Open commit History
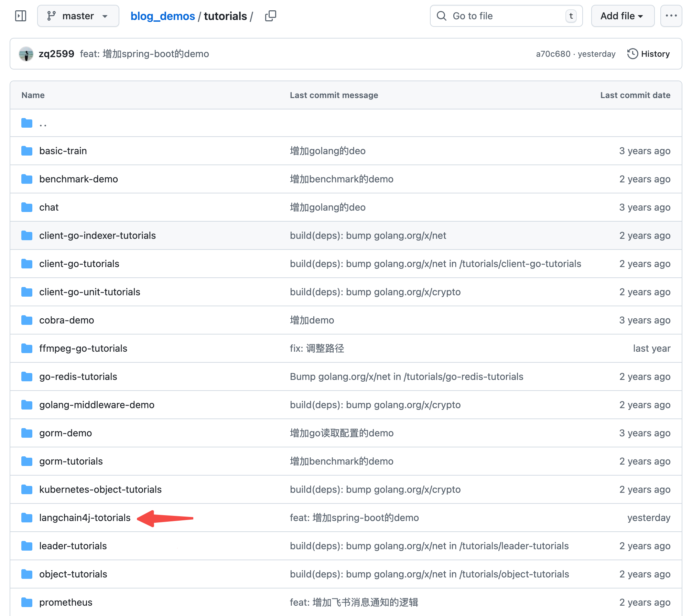The height and width of the screenshot is (616, 692). tap(648, 54)
